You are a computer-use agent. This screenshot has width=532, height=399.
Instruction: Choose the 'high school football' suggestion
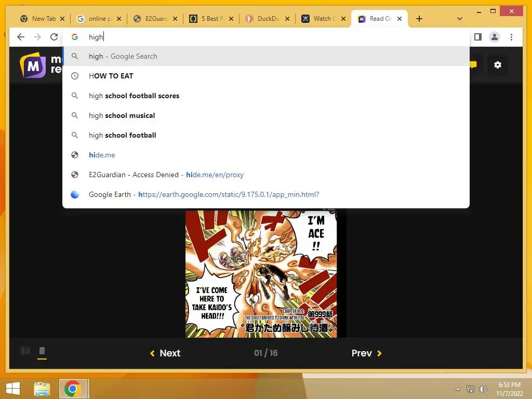click(x=266, y=135)
